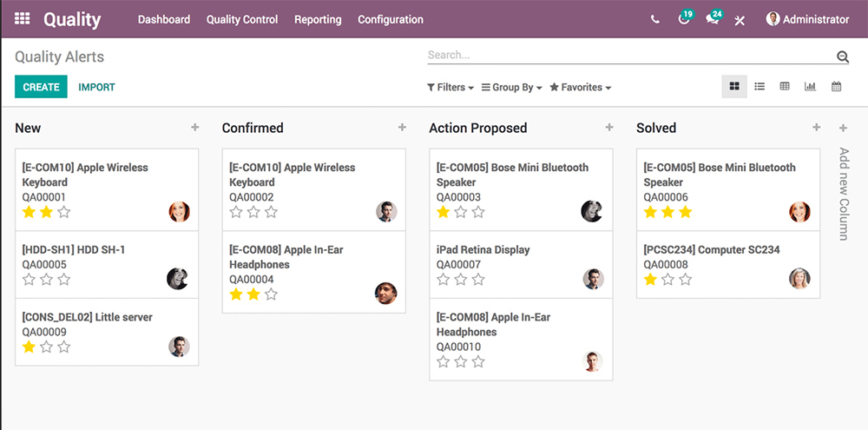
Task: Switch to graph view icon
Action: pos(810,87)
